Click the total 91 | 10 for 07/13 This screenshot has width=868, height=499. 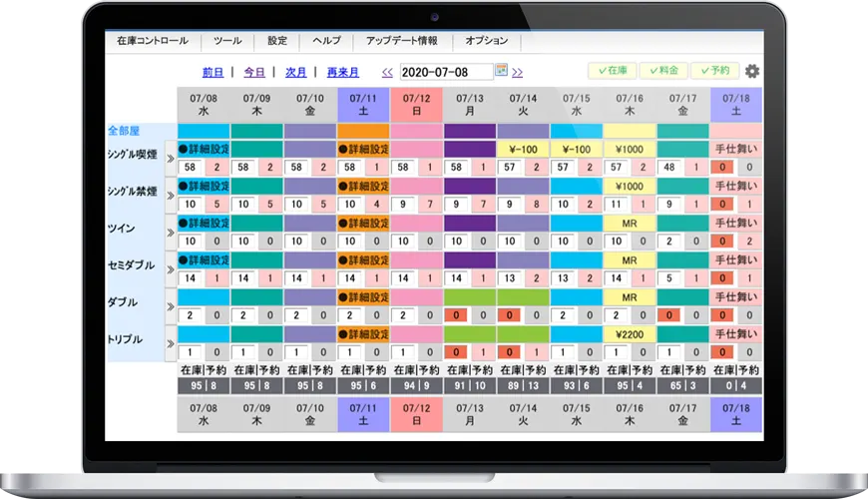(470, 385)
